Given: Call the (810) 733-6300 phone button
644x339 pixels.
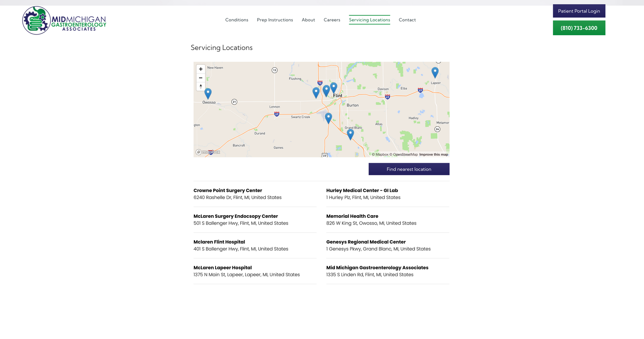Looking at the screenshot, I should [x=579, y=28].
